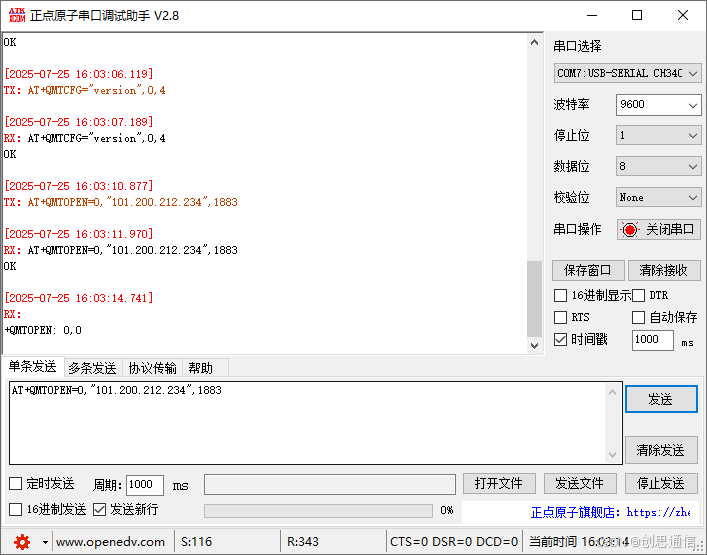707x555 pixels.
Task: Enable the 16进制显示 hex display checkbox
Action: 560,296
